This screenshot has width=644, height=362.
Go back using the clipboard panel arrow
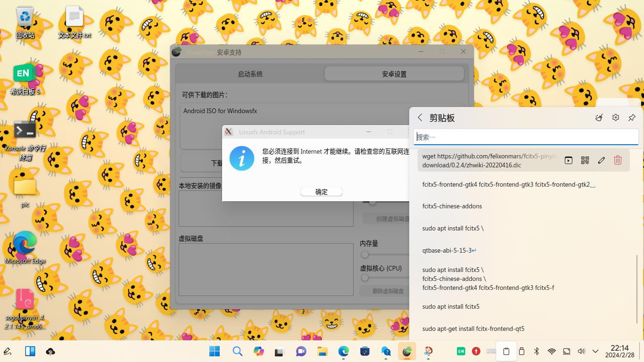coord(420,118)
